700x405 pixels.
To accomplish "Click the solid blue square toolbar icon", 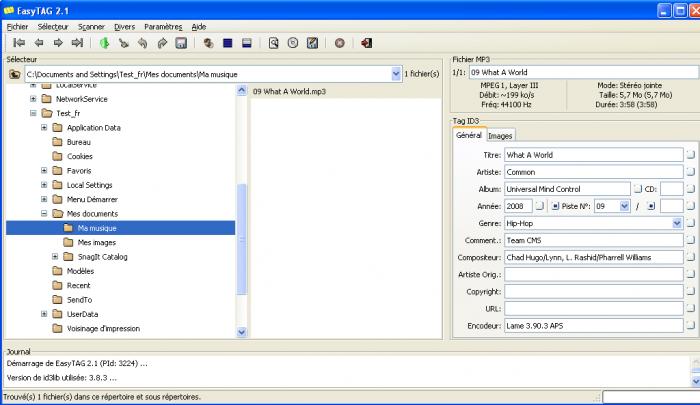I will 228,43.
